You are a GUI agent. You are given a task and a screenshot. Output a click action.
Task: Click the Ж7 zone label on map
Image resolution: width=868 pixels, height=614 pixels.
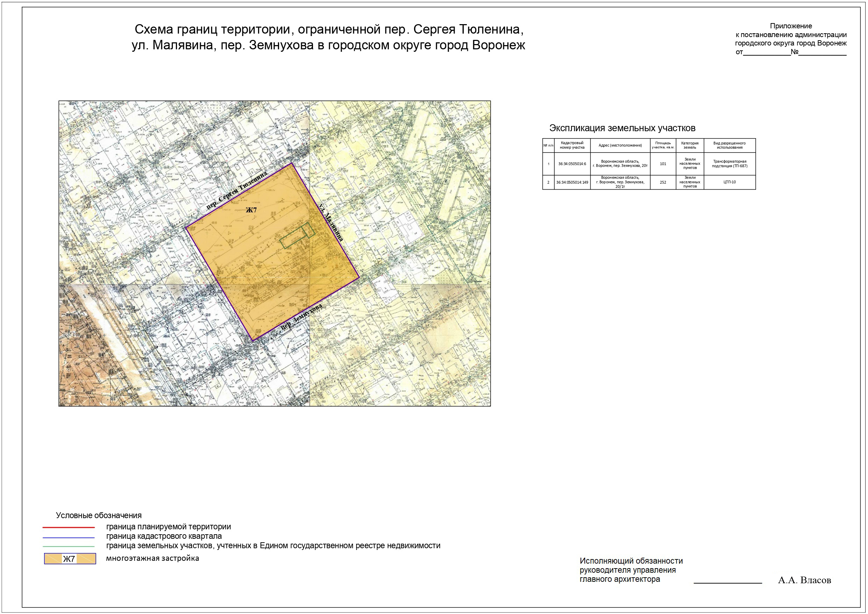[x=251, y=210]
